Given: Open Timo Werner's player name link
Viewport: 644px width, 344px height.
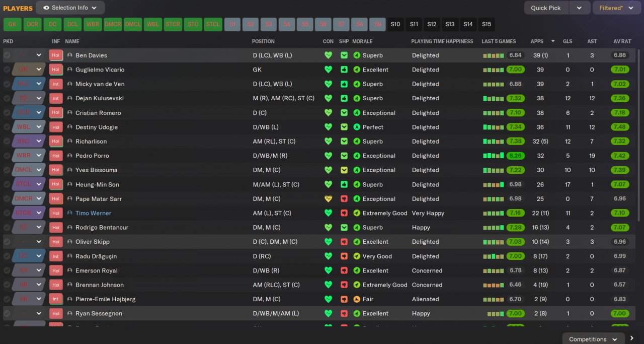Looking at the screenshot, I should 94,213.
